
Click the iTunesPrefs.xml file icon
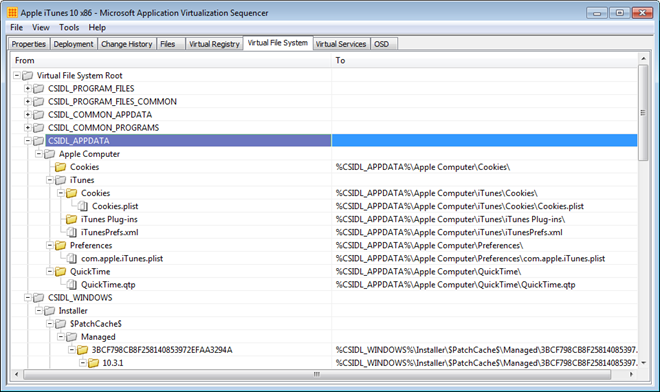click(x=72, y=232)
